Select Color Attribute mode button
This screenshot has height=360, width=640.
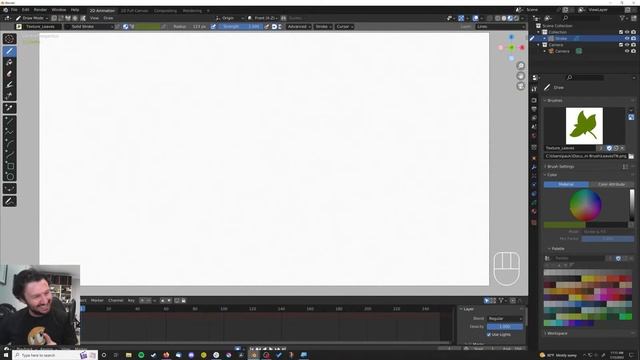(x=611, y=184)
